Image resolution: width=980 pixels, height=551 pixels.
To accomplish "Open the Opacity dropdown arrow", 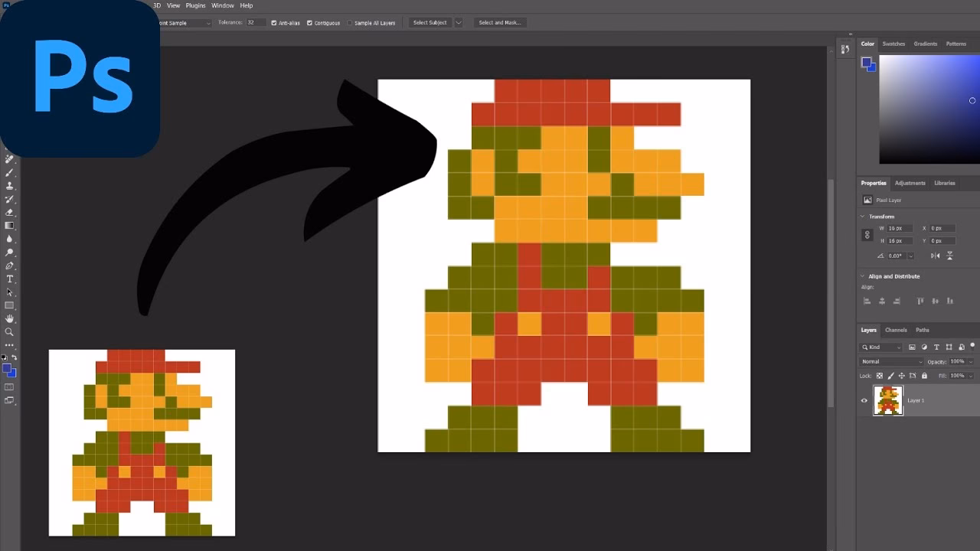I will click(x=971, y=362).
